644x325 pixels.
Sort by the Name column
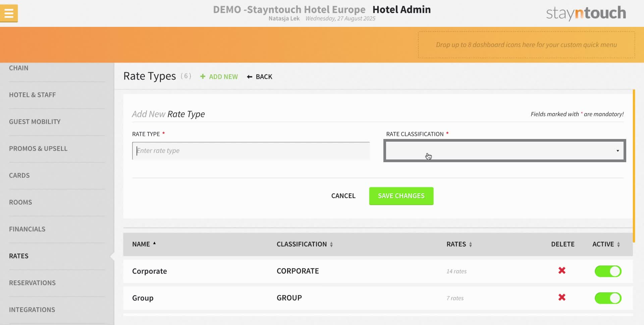144,244
